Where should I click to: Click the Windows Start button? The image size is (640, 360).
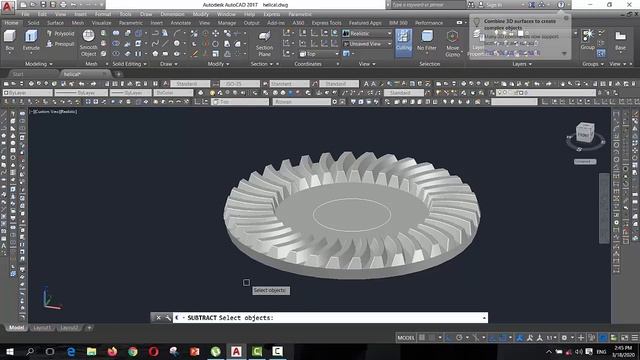pyautogui.click(x=9, y=351)
